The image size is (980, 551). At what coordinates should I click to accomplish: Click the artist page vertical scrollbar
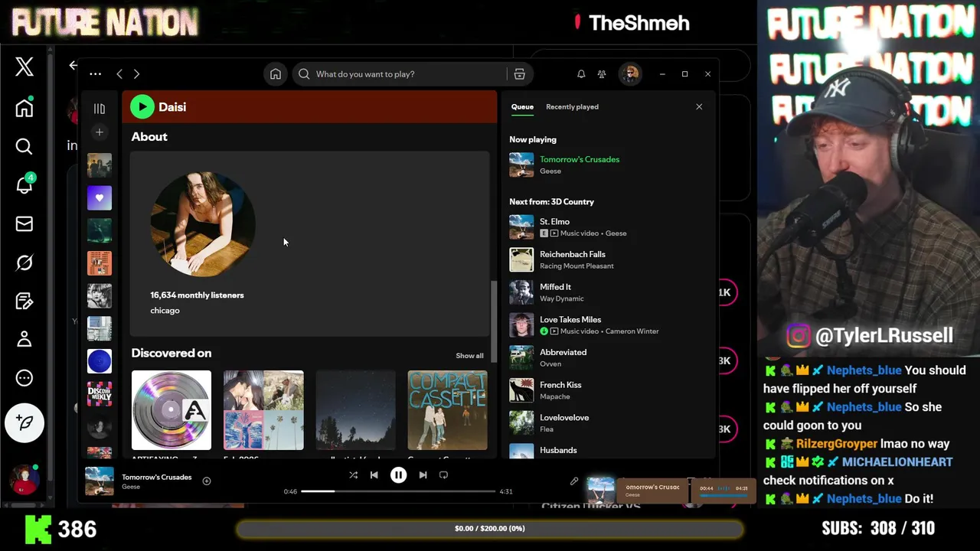click(x=493, y=321)
